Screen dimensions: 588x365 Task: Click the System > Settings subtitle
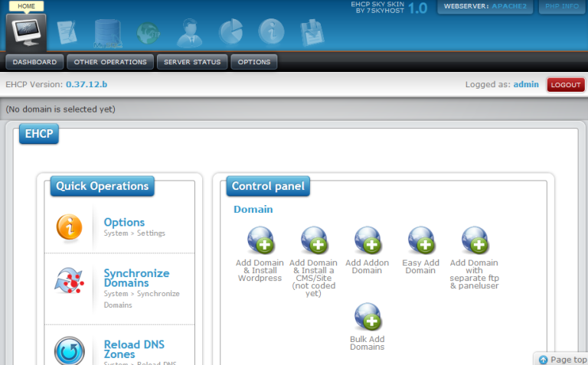tap(134, 233)
